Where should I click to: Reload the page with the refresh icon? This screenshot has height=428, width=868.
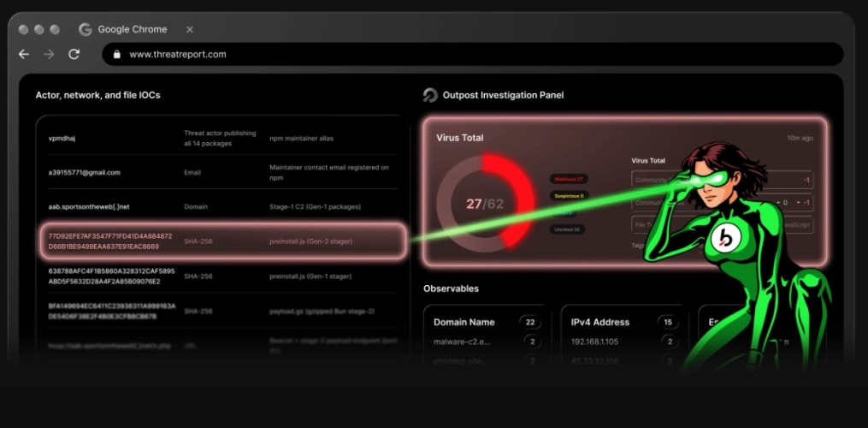point(74,54)
